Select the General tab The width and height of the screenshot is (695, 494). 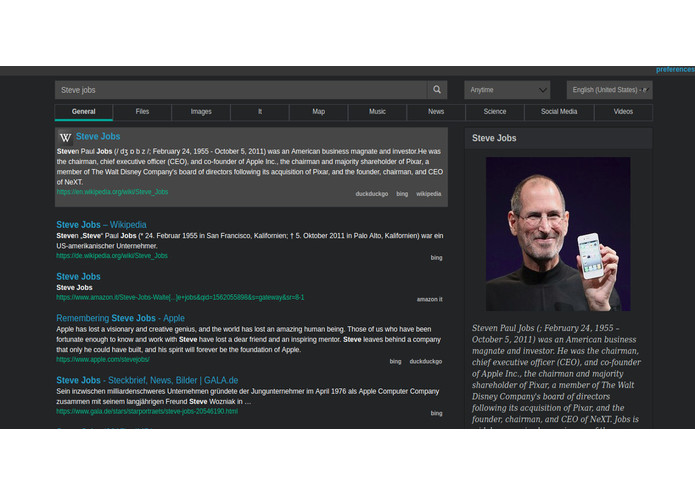pos(84,112)
